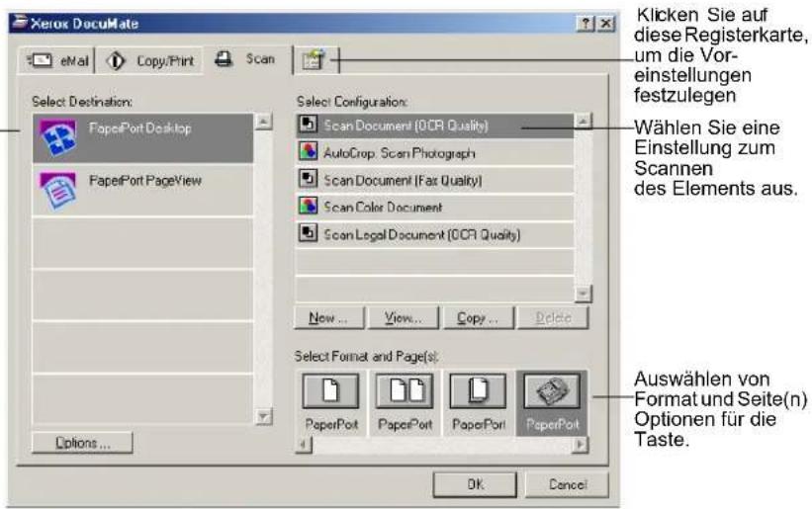Open the preferences options tab icon
The image size is (812, 509).
[x=314, y=60]
